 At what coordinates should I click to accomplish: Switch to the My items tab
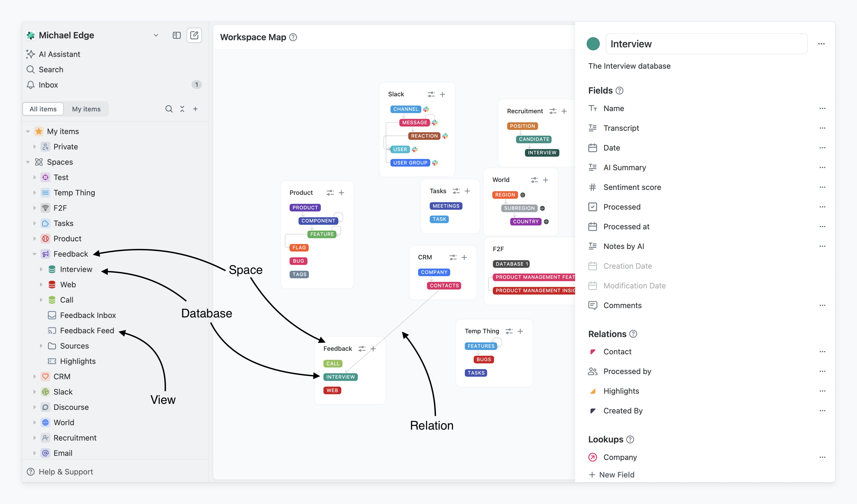click(x=86, y=109)
